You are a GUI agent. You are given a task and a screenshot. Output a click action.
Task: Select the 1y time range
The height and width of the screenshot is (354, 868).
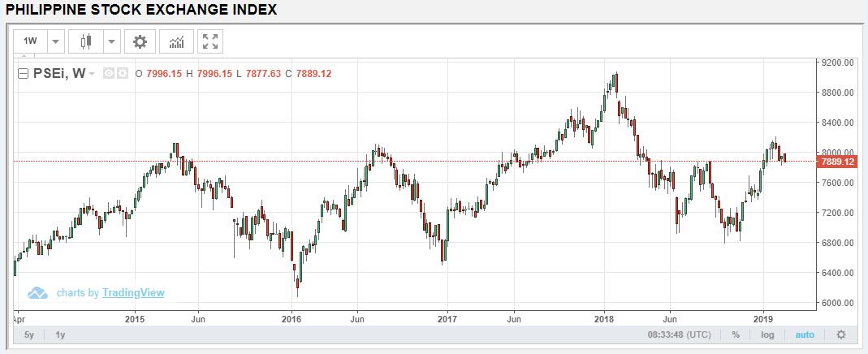[61, 335]
